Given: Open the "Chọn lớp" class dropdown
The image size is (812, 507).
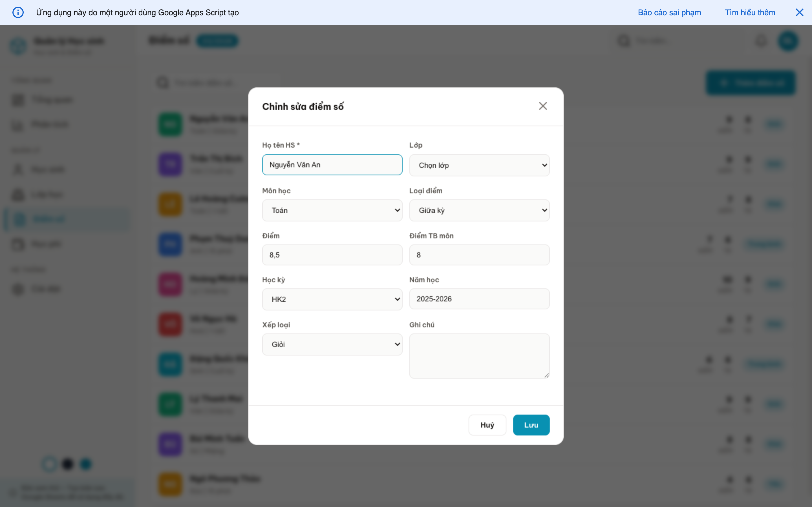Looking at the screenshot, I should 479,165.
